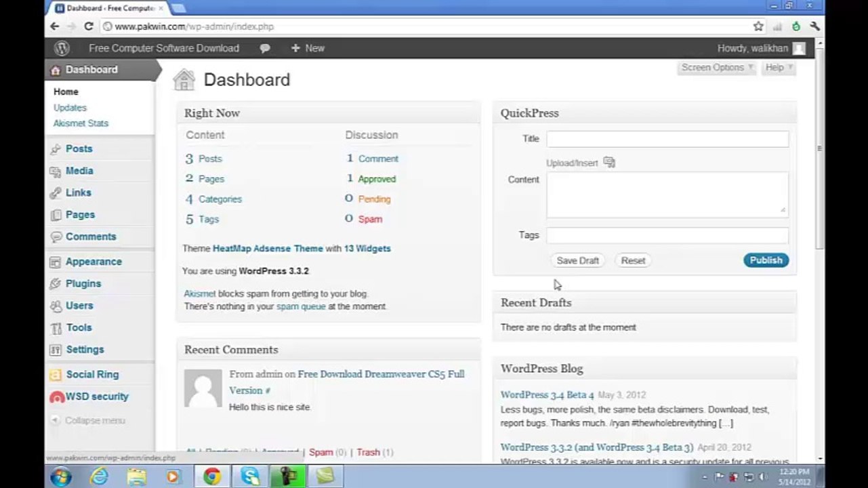This screenshot has height=488, width=868.
Task: Open the comments bubble in admin bar
Action: coord(265,48)
